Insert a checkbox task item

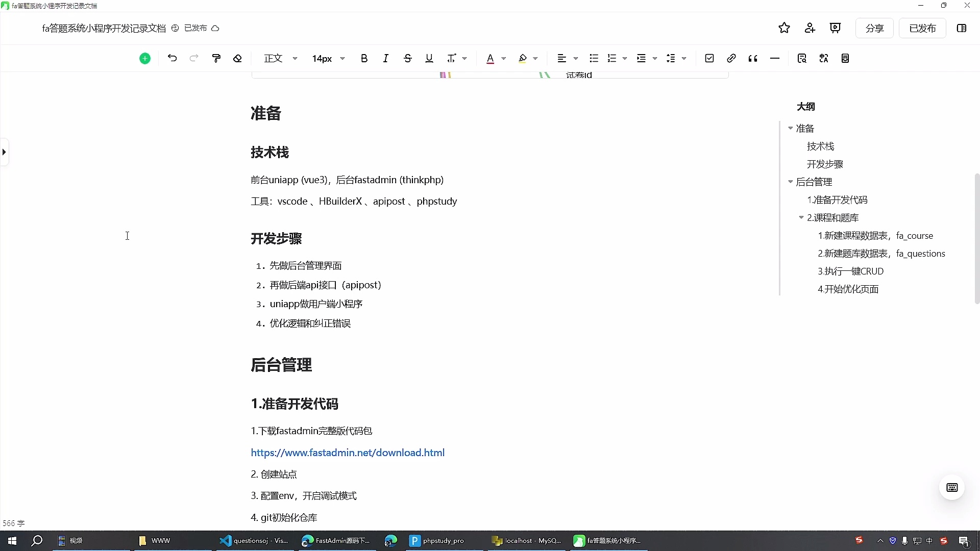pos(709,58)
